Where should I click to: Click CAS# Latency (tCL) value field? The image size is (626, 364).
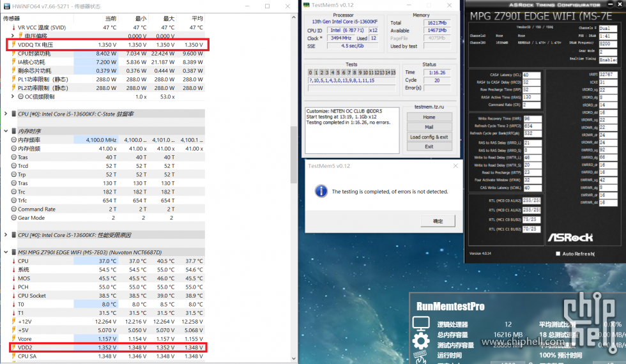pyautogui.click(x=531, y=75)
